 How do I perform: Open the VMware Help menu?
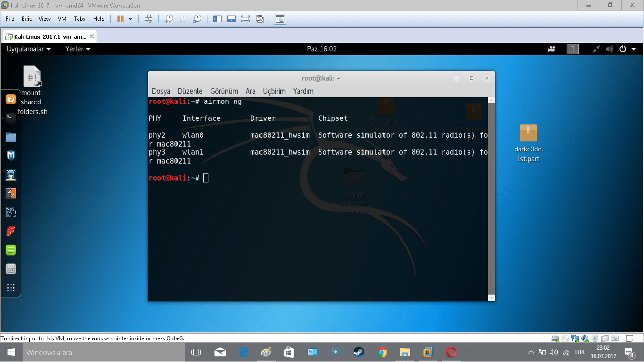[99, 19]
